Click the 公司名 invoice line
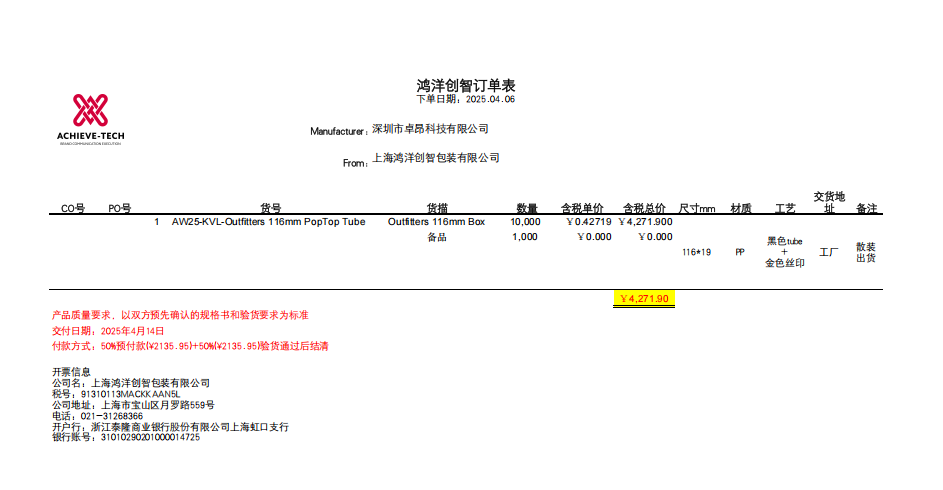This screenshot has width=943, height=490. 131,383
